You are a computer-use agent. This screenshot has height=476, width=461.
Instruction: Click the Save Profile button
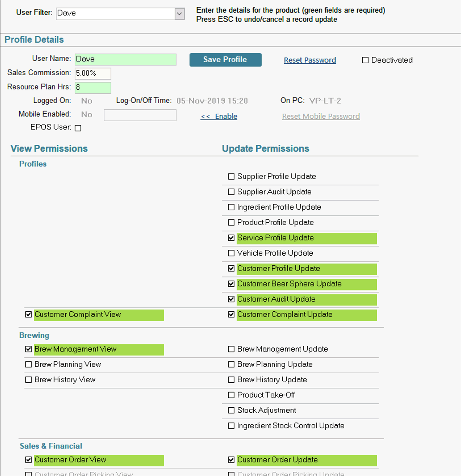(225, 59)
